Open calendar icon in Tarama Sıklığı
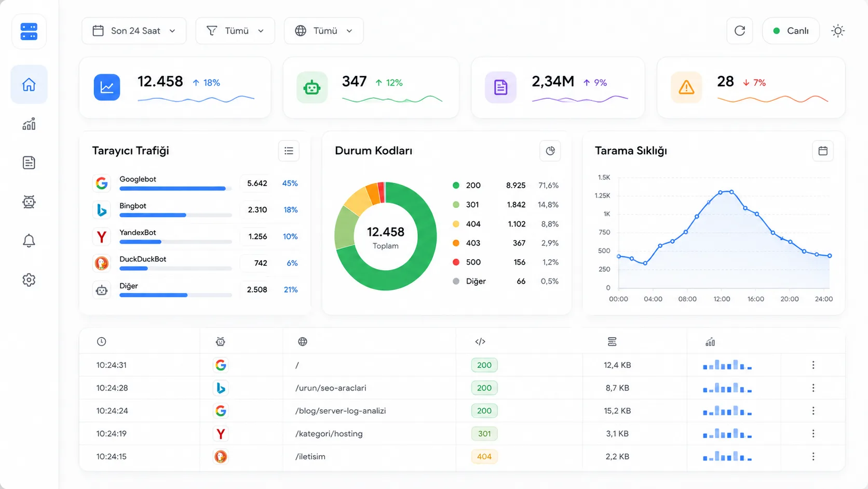 823,151
